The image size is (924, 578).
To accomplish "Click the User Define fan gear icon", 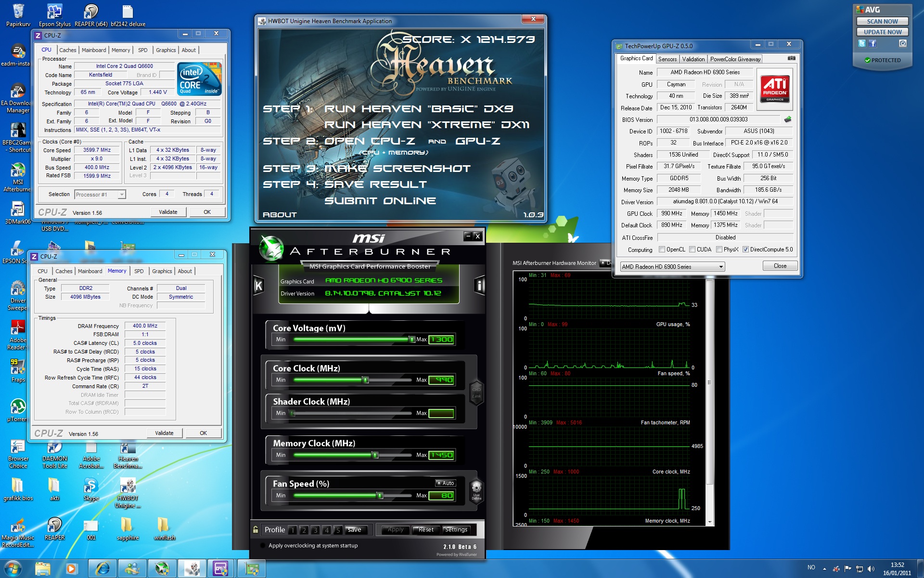I will tap(476, 491).
